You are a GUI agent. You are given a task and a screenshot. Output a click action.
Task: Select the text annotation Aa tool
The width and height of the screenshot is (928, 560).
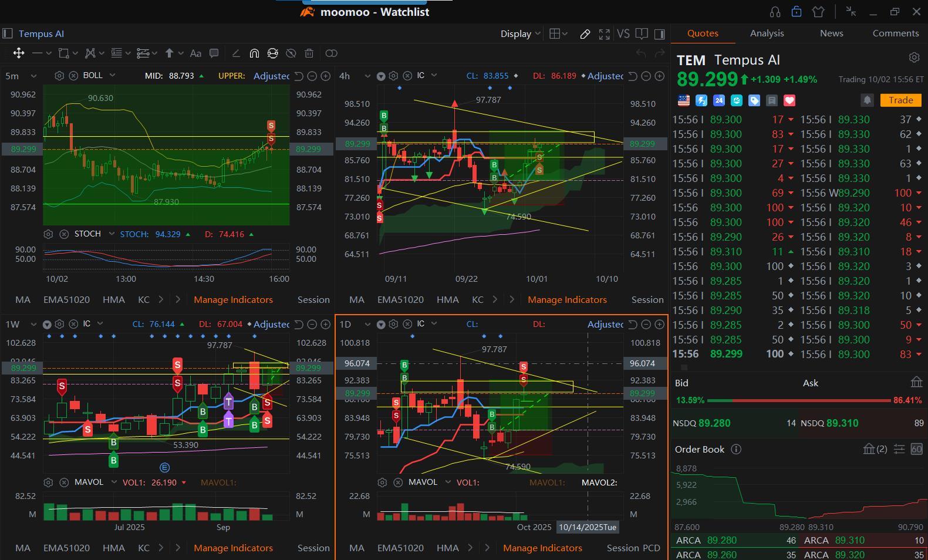(195, 53)
